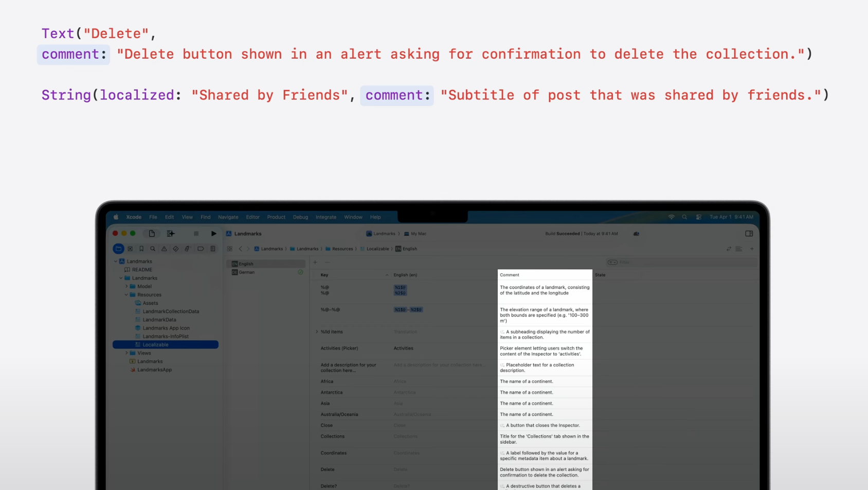Click the Landmarks scheme selector
Viewport: 868px width, 490px height.
(x=381, y=234)
